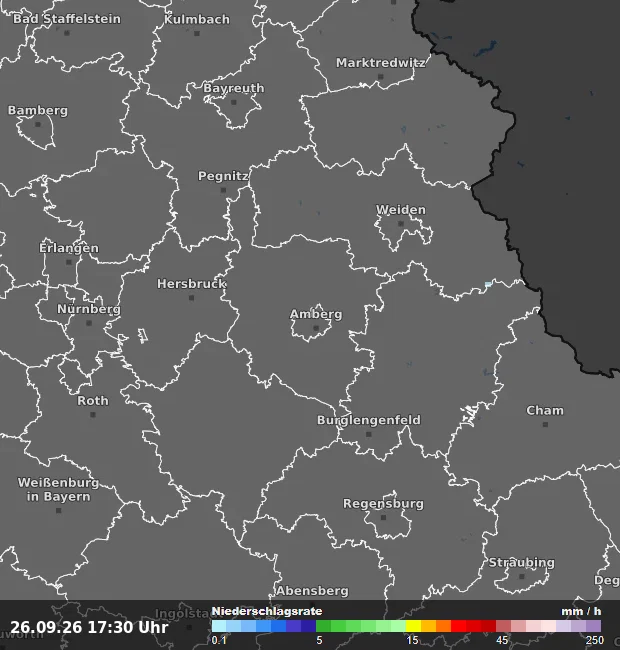Click the Cham city marker
This screenshot has height=650, width=620.
pos(545,424)
